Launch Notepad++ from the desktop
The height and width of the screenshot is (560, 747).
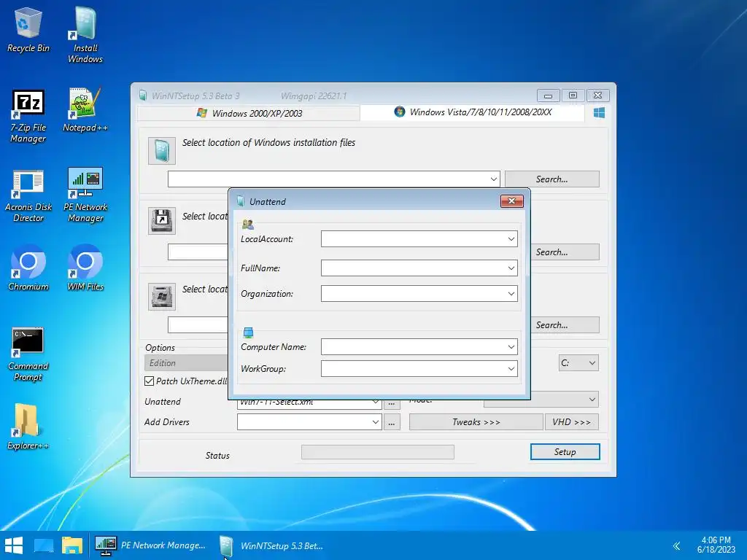85,111
